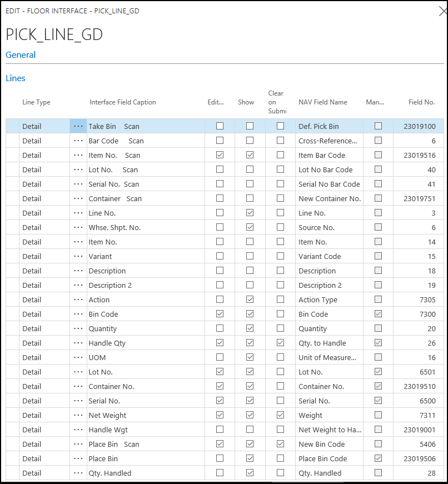Click the ellipsis on the Quantity row

[x=77, y=328]
